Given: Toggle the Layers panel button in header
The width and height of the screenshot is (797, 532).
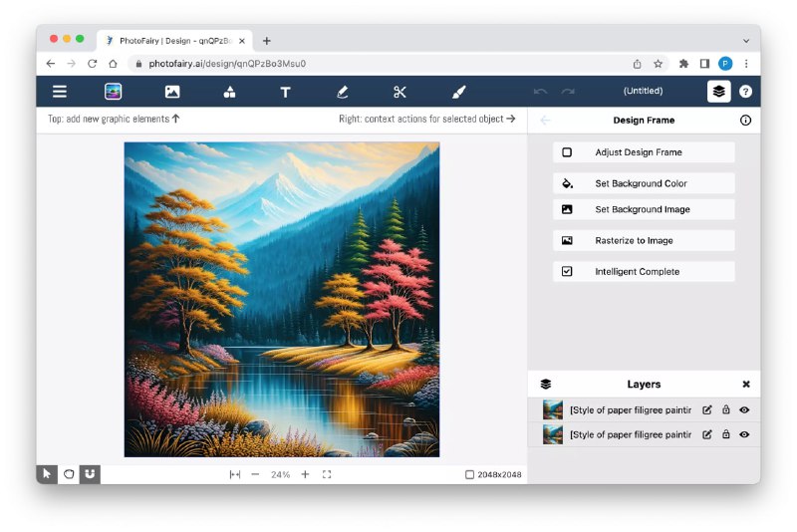Looking at the screenshot, I should [718, 92].
